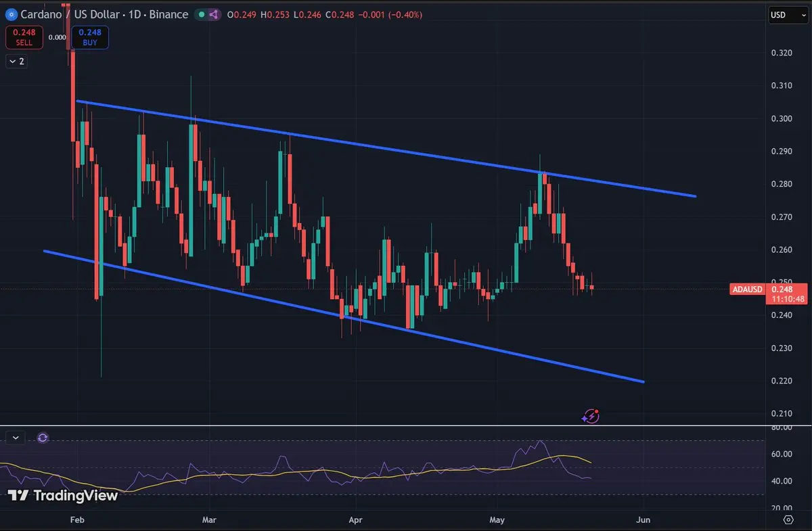812x531 pixels.
Task: Click the Jun label on time axis
Action: [644, 520]
